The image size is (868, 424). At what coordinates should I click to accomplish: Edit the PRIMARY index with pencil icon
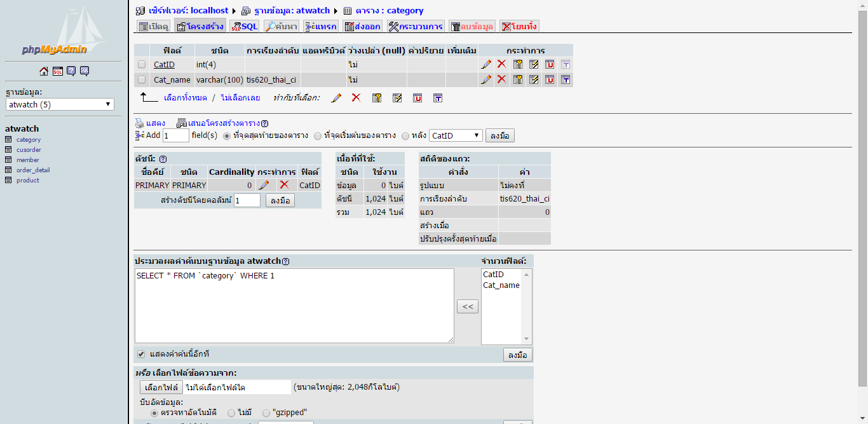264,185
